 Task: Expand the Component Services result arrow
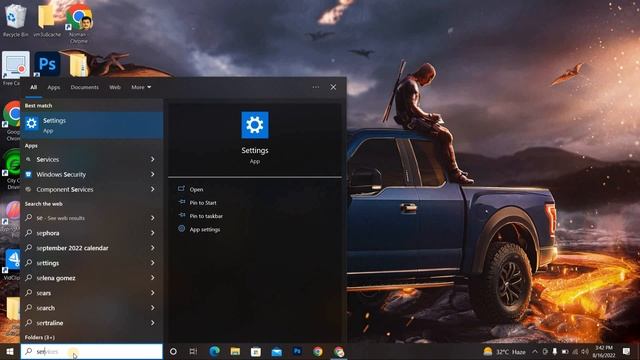[x=152, y=189]
